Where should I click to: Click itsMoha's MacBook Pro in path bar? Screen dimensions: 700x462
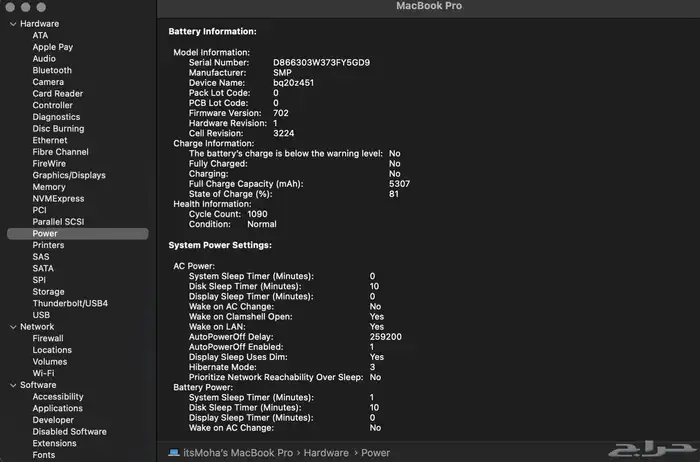pyautogui.click(x=238, y=453)
